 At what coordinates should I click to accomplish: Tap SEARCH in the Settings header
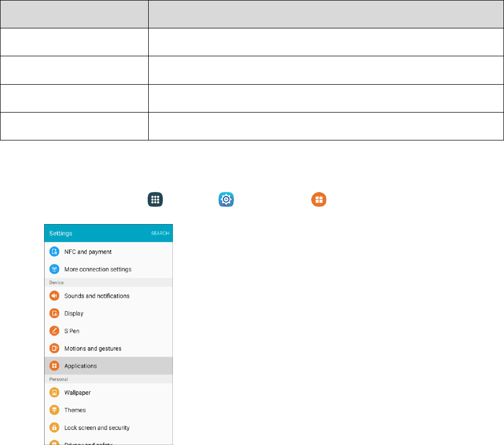point(160,233)
